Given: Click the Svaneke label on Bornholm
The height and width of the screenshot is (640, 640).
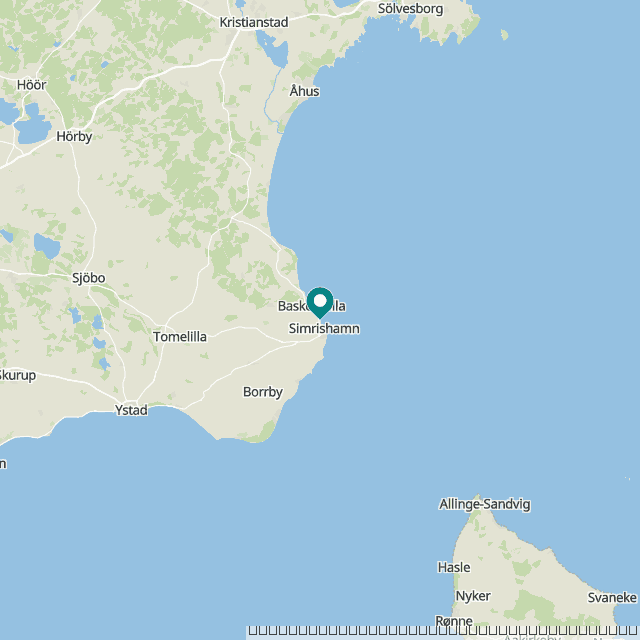Looking at the screenshot, I should click(612, 598).
